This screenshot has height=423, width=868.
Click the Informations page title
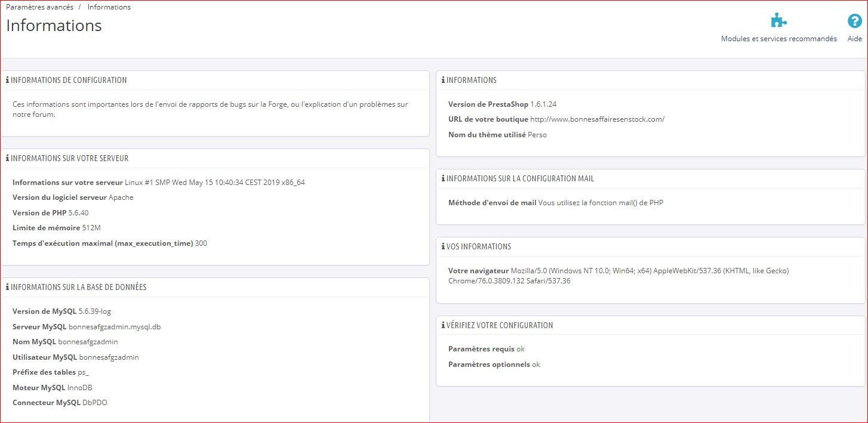pyautogui.click(x=54, y=26)
